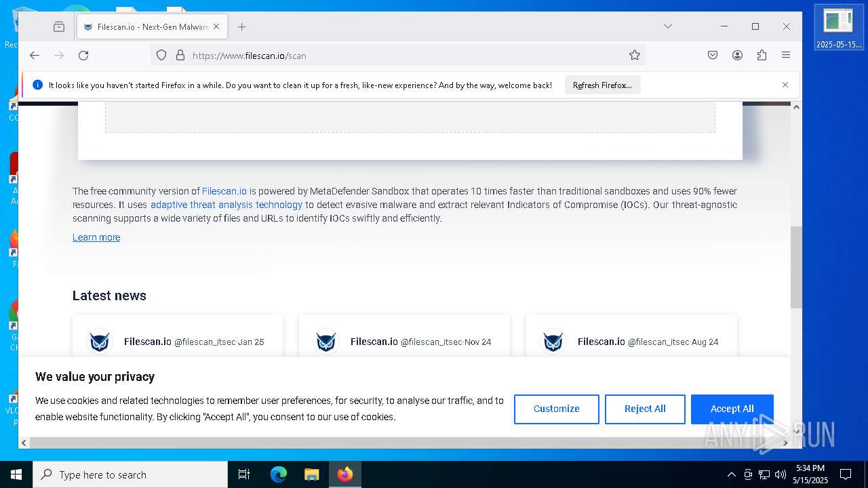This screenshot has height=488, width=868.
Task: Minimize the Firefox window
Action: (724, 26)
